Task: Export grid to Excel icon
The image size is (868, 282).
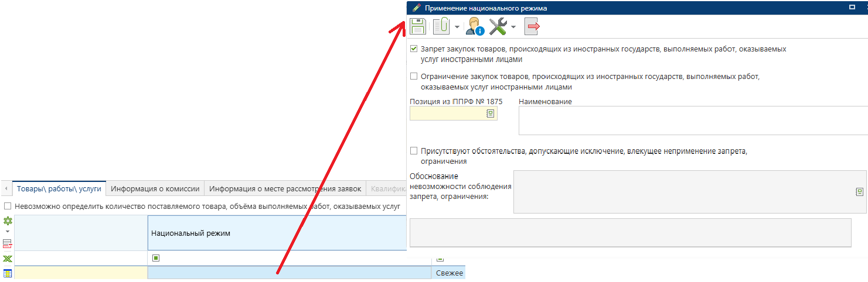Action: pyautogui.click(x=8, y=259)
